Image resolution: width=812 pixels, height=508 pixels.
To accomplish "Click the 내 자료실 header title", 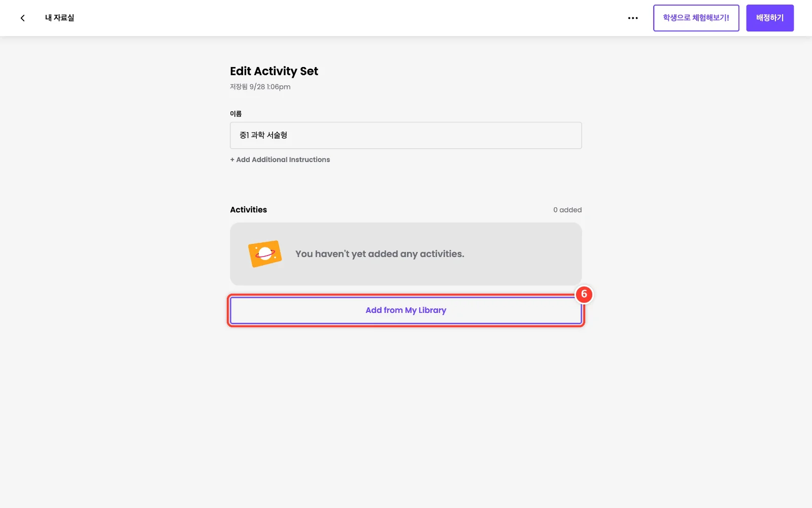I will [x=59, y=18].
